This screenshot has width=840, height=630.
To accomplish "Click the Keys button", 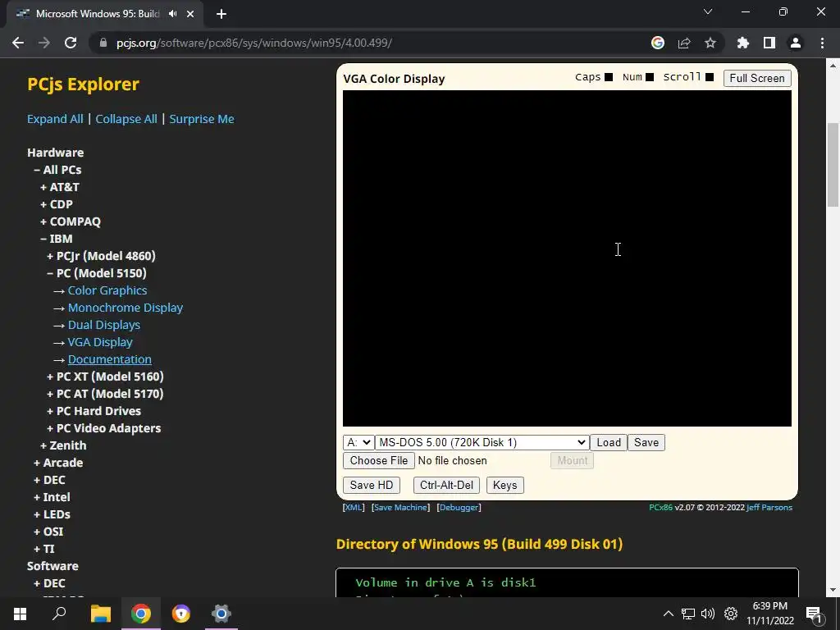I will pyautogui.click(x=504, y=486).
